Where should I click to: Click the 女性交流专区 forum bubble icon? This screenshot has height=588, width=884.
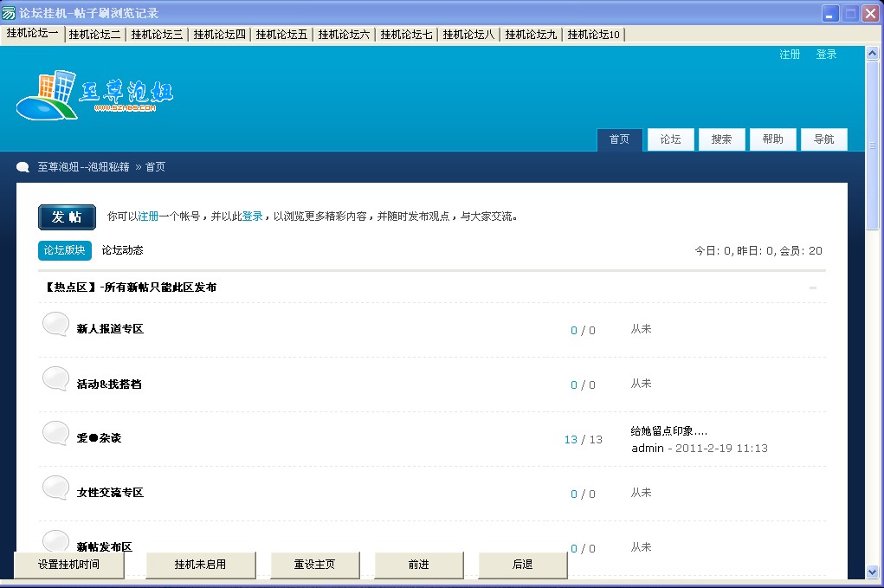click(56, 488)
